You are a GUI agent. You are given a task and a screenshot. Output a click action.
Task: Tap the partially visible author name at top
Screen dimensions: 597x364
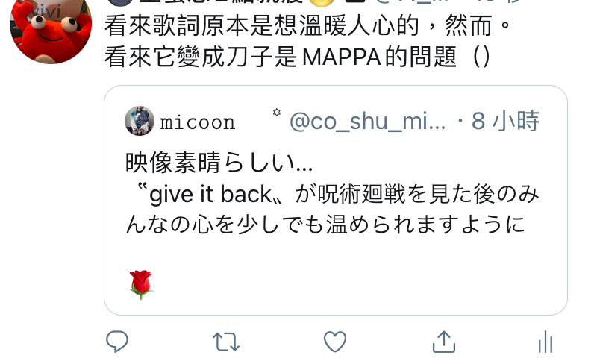221,2
